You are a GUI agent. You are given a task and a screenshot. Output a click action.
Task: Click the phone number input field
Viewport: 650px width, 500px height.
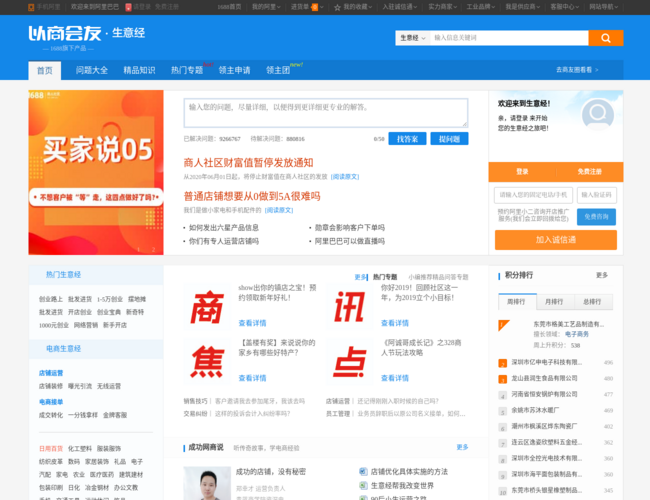(x=533, y=195)
